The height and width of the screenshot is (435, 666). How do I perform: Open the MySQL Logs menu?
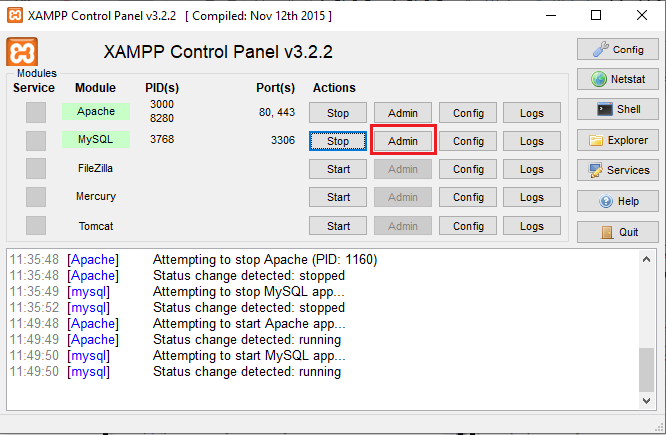(x=532, y=141)
